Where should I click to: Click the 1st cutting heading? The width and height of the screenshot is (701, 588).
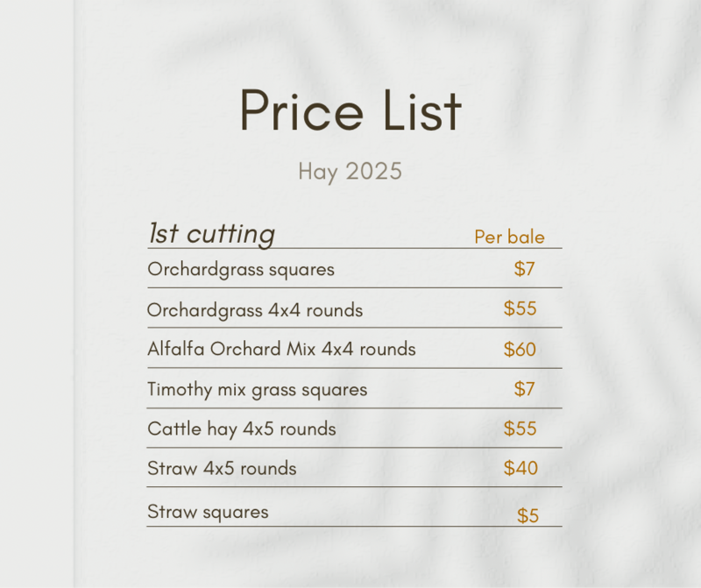coord(211,233)
